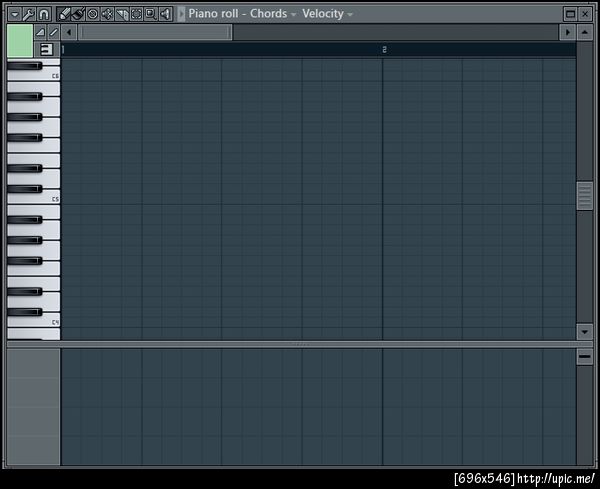Click bar 1 marker in the timeline
Viewport: 600px width, 489px height.
click(x=63, y=50)
